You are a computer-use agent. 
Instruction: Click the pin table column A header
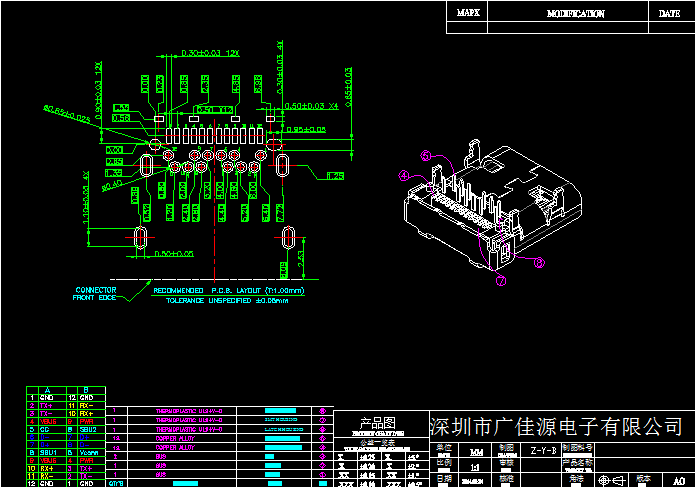(x=47, y=390)
